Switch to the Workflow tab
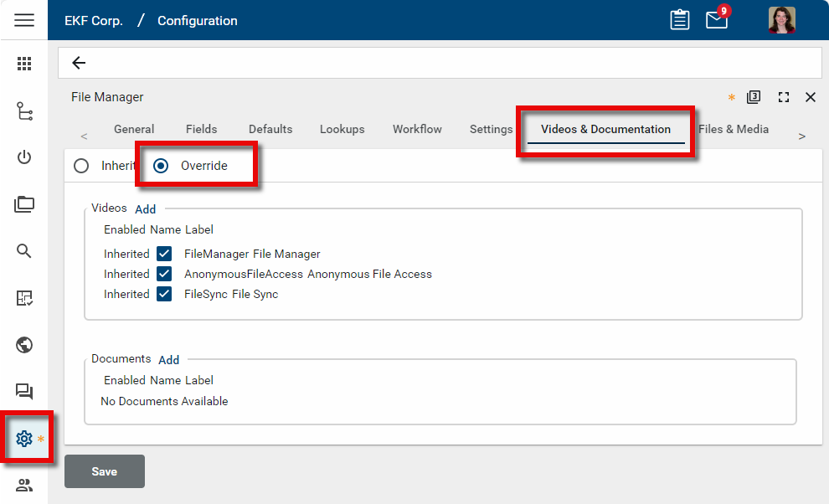The height and width of the screenshot is (504, 829). coord(417,129)
